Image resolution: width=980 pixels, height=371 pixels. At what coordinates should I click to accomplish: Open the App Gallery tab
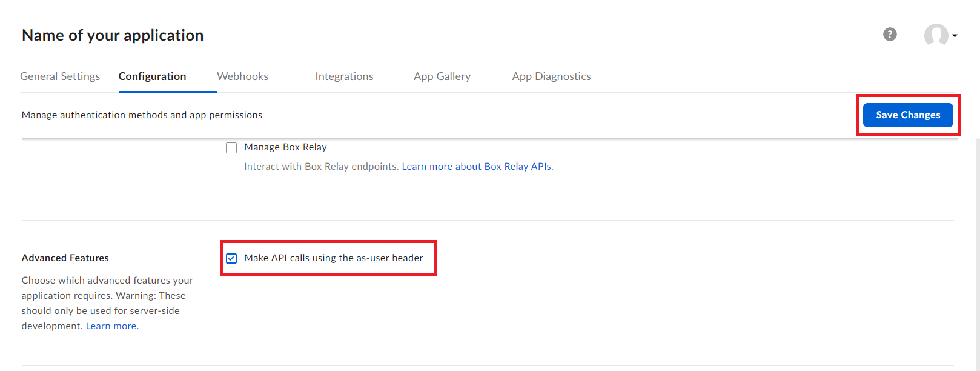442,76
